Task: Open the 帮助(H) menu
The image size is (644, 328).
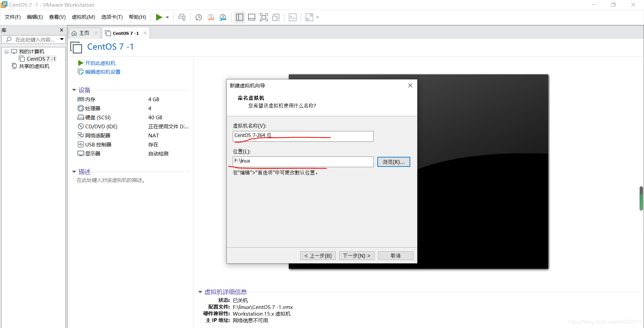Action: pos(138,17)
